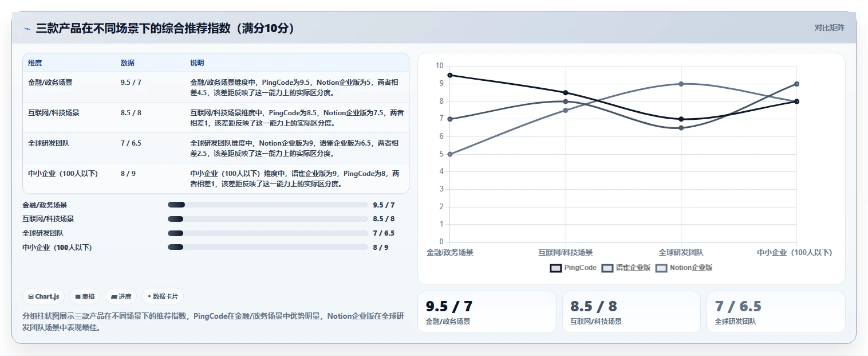Click the 8.5 / 8 table cell
Viewport: 868px width, 356px height.
[131, 113]
